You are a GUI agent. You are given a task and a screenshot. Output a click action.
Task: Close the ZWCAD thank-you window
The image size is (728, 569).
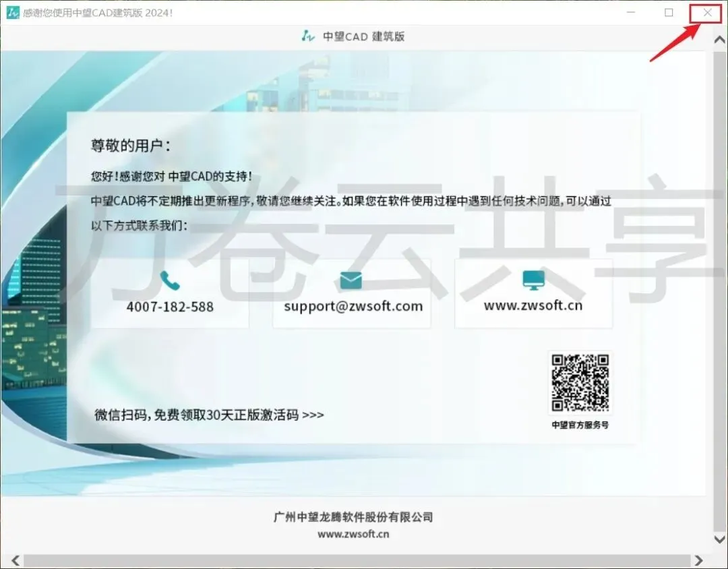tap(707, 13)
